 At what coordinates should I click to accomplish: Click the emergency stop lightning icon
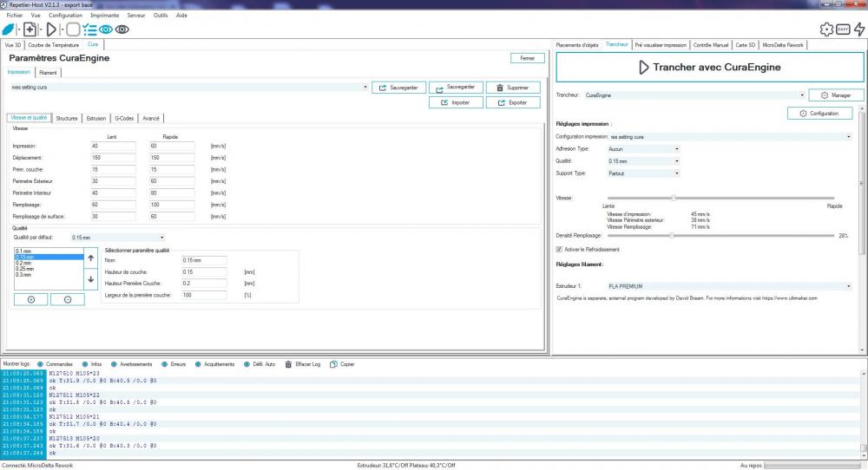click(859, 29)
